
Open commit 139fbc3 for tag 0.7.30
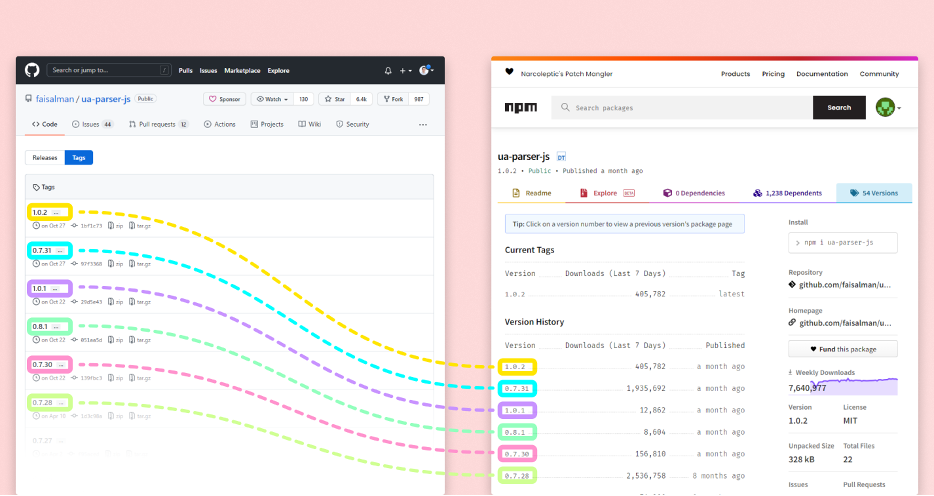[x=87, y=378]
